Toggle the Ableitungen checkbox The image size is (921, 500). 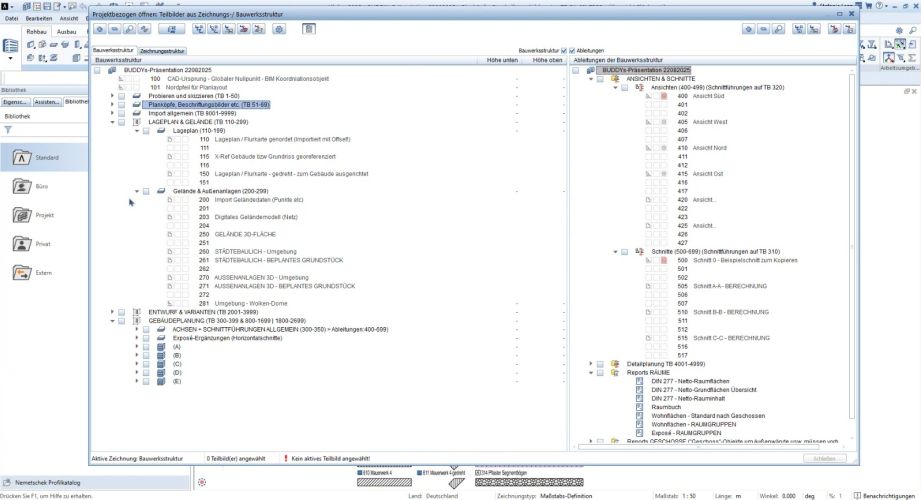572,50
